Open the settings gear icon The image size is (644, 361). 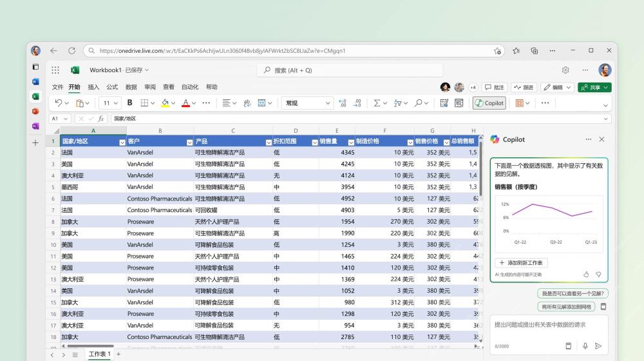point(565,70)
